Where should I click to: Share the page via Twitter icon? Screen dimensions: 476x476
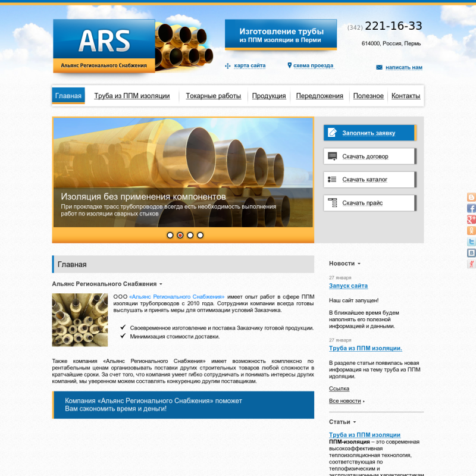click(x=471, y=242)
